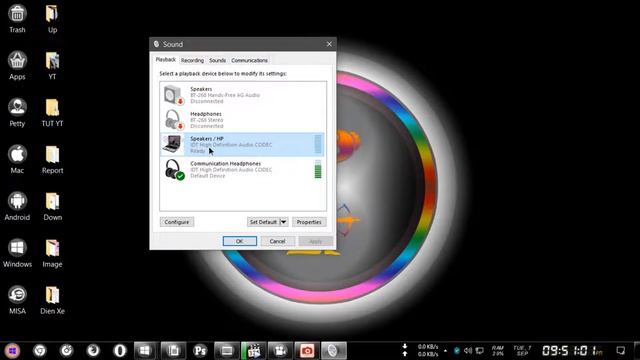
Task: Open the Dien Xe folder
Action: click(x=52, y=300)
